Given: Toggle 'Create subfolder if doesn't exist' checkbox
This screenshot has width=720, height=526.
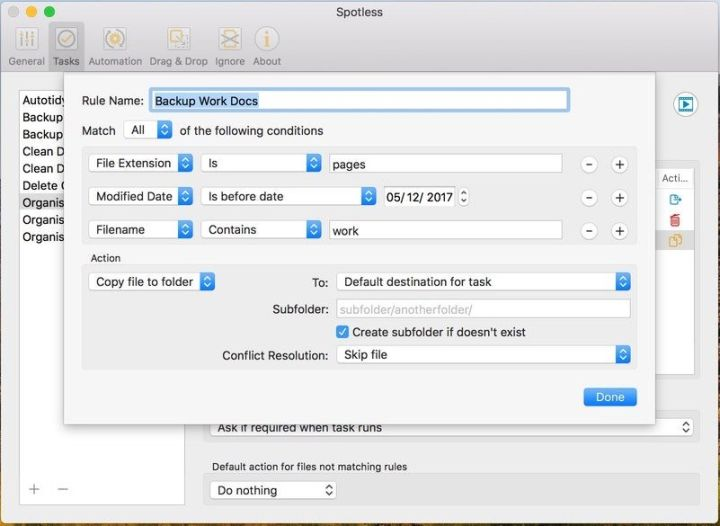Looking at the screenshot, I should [x=342, y=332].
